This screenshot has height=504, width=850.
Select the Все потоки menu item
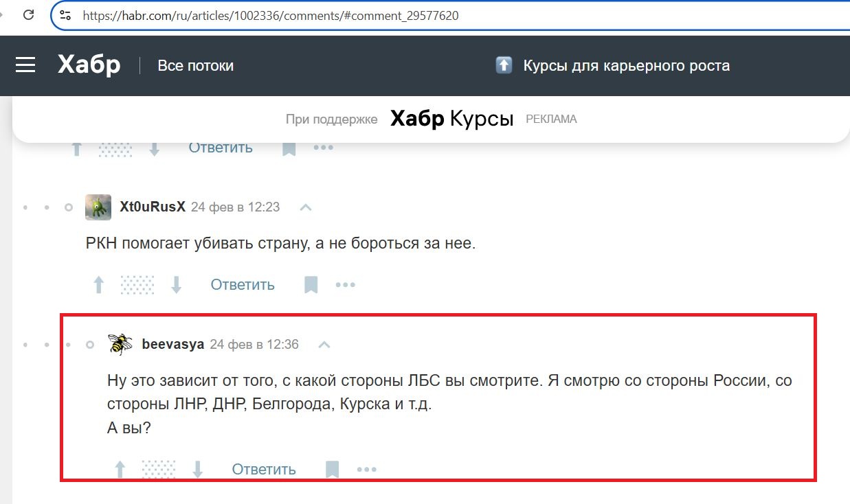pyautogui.click(x=196, y=65)
